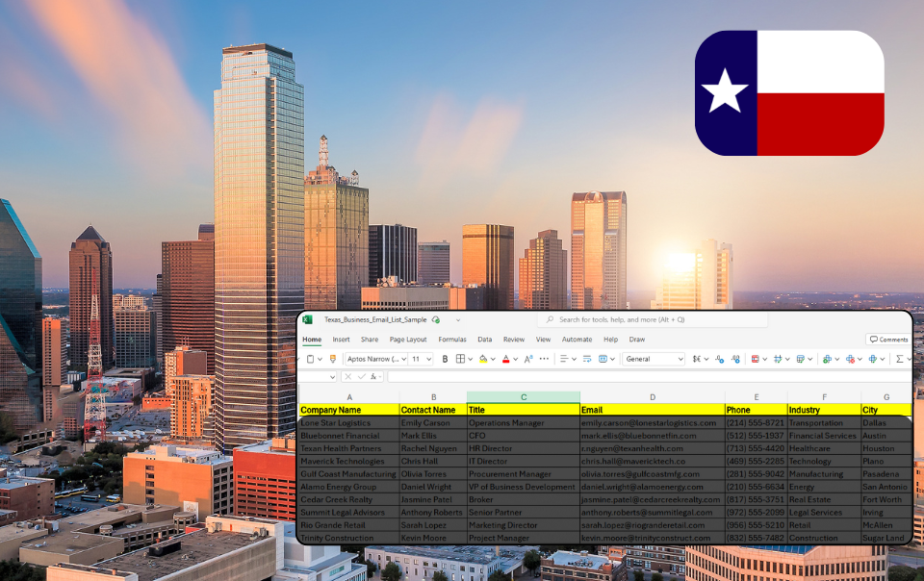
Task: Open the Conditional Formatting icon
Action: pyautogui.click(x=755, y=359)
